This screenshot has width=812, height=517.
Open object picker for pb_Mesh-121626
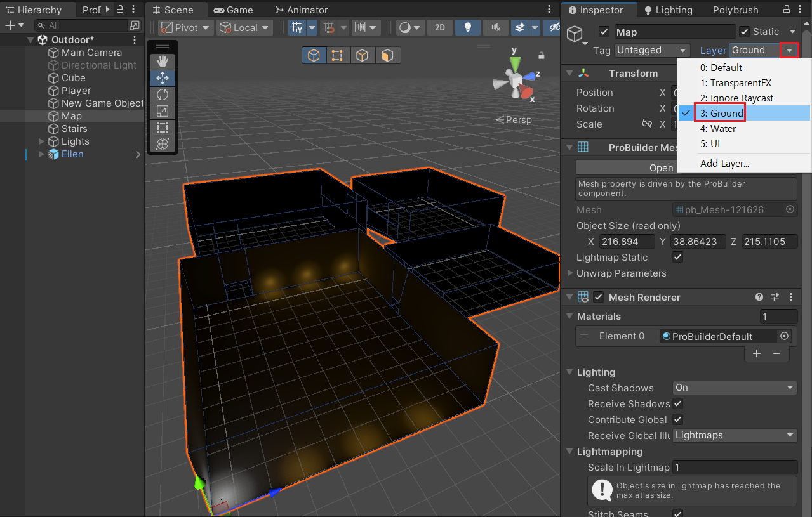click(790, 209)
